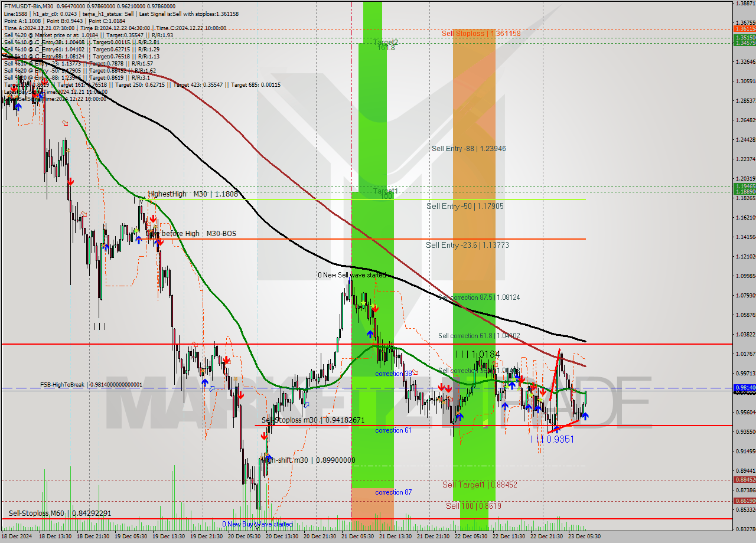Click the 'Sell correction 61.8 | 1.04102' label
This screenshot has height=543, width=756.
tap(479, 336)
